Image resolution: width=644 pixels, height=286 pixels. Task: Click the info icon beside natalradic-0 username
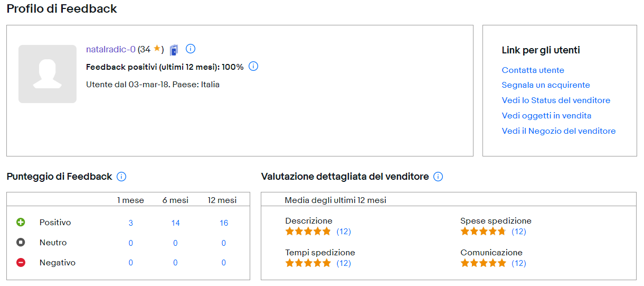coord(191,49)
